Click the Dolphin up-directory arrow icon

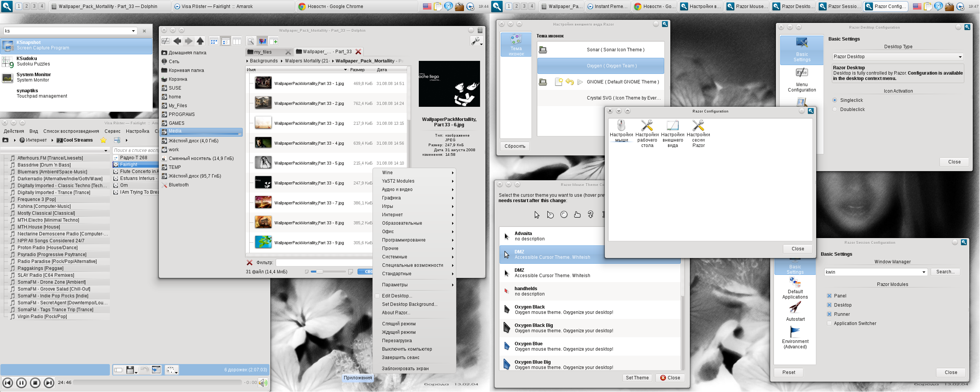pyautogui.click(x=200, y=41)
